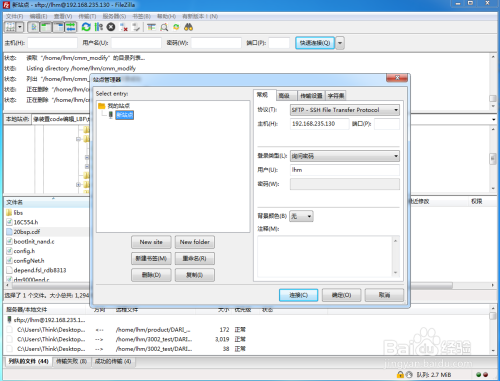
Task: Click the 我的站点 folder icon in Site Manager
Action: (x=102, y=106)
